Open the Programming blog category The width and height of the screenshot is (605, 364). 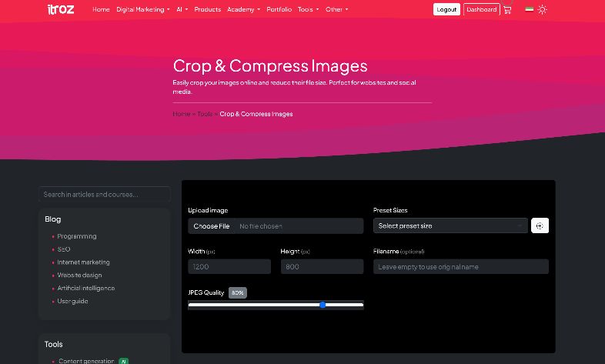(x=77, y=236)
